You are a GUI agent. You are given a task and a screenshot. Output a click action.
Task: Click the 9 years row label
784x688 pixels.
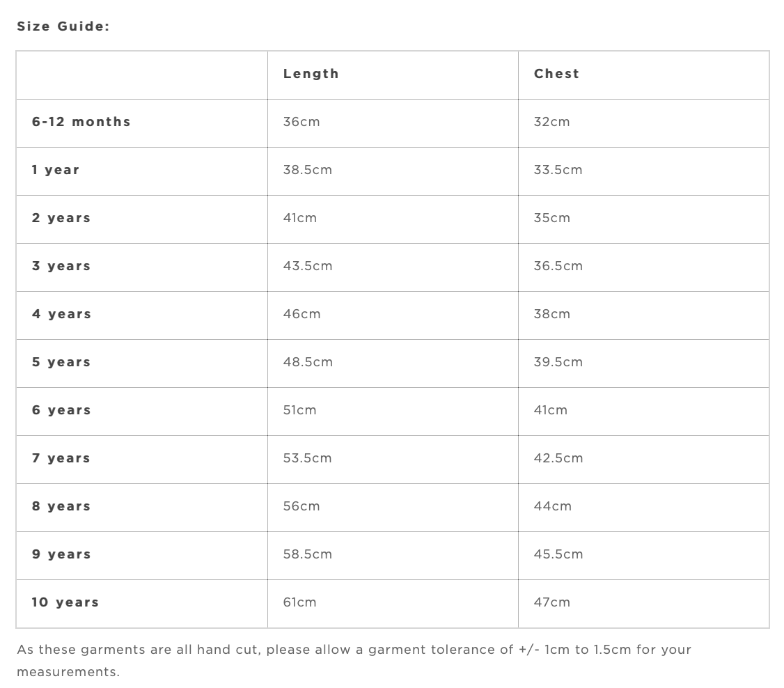(61, 554)
